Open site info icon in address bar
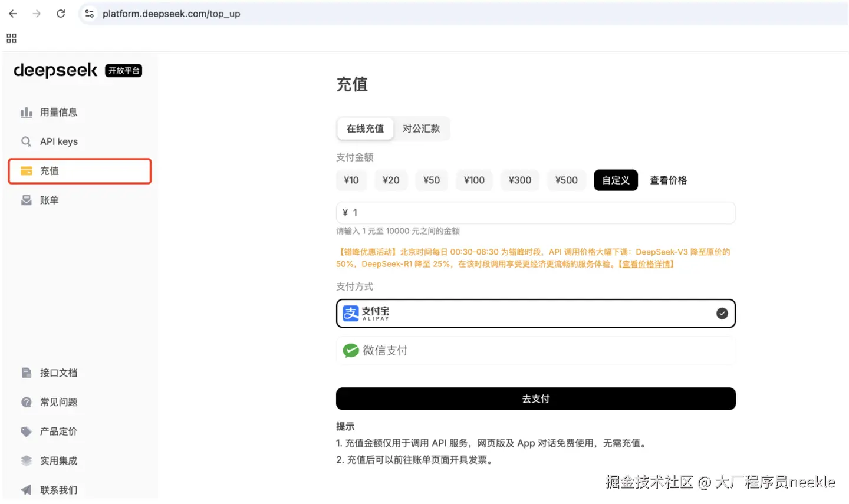Viewport: 849px width, 504px height. [x=90, y=14]
